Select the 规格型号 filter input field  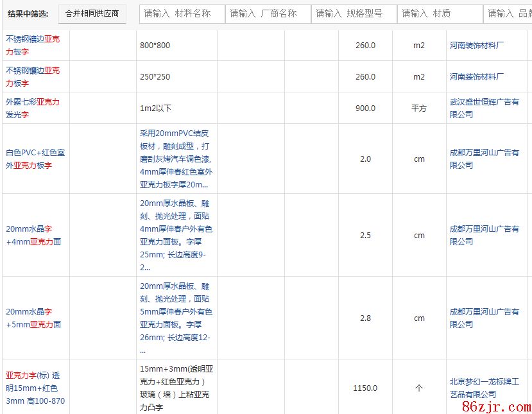(354, 13)
